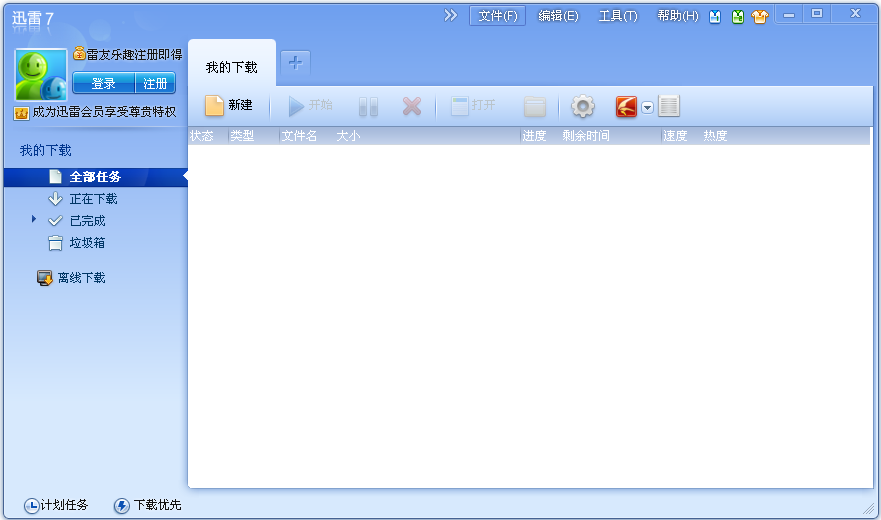881x520 pixels.
Task: Click the red X delete task icon
Action: pos(412,106)
